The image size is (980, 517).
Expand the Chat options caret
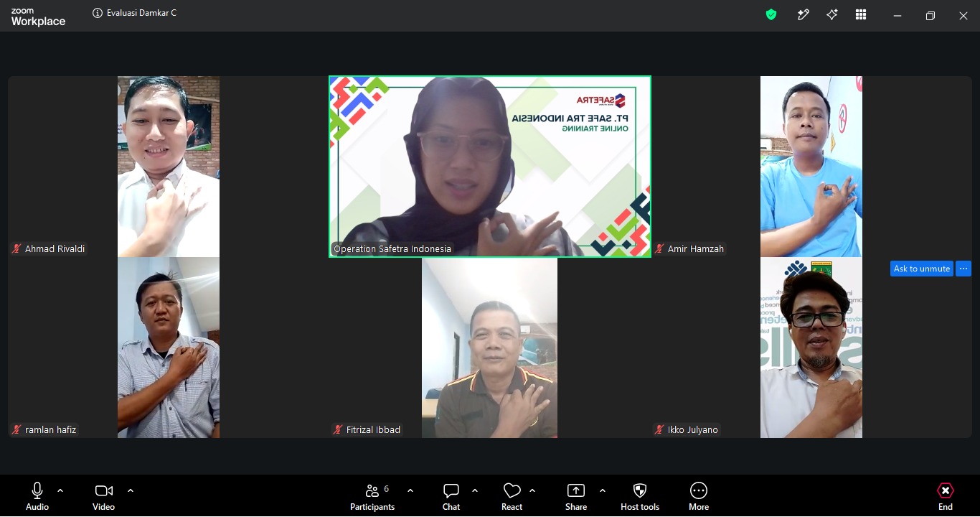(475, 490)
